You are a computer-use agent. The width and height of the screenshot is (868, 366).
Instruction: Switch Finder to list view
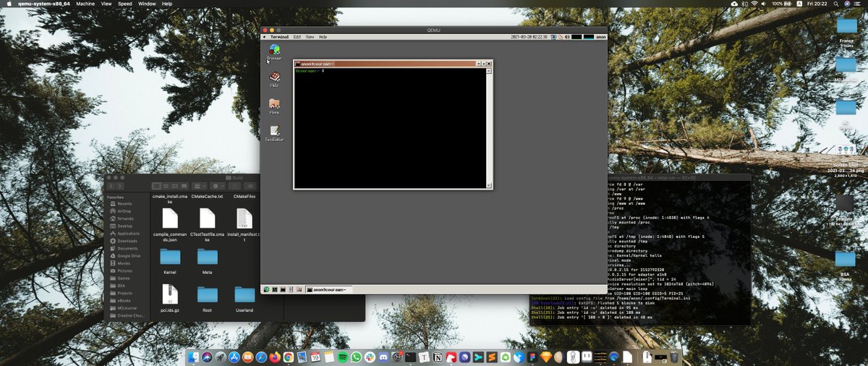point(166,186)
